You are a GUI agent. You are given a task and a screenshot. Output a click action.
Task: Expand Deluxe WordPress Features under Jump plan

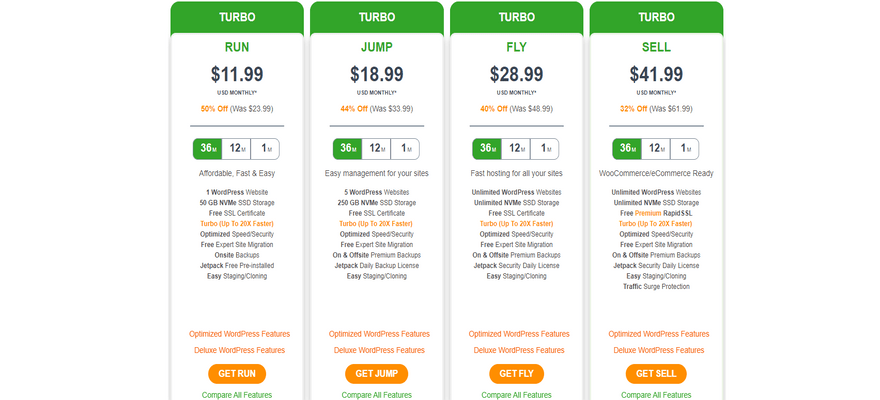coord(379,350)
